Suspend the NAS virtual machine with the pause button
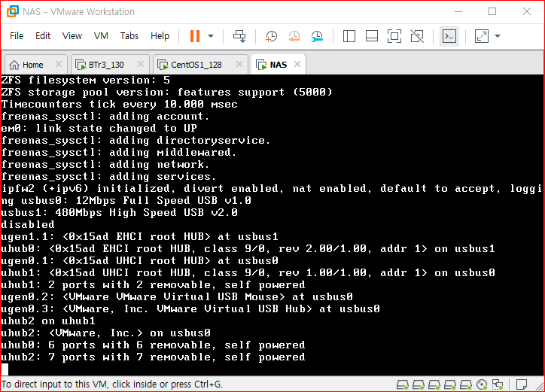Viewport: 545px width, 392px height. 195,36
